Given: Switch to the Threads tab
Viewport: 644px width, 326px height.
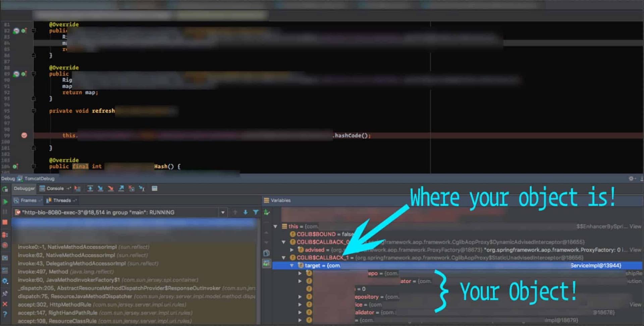Looking at the screenshot, I should [62, 201].
